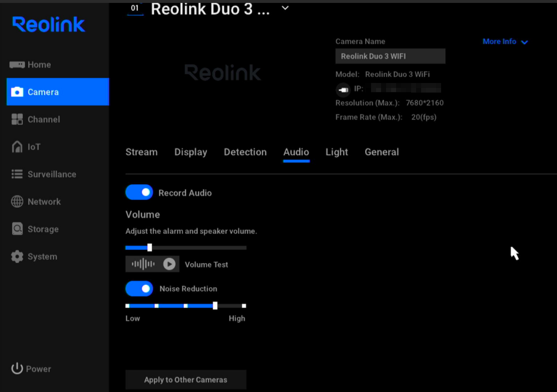
Task: Switch to the Stream tab
Action: [141, 152]
